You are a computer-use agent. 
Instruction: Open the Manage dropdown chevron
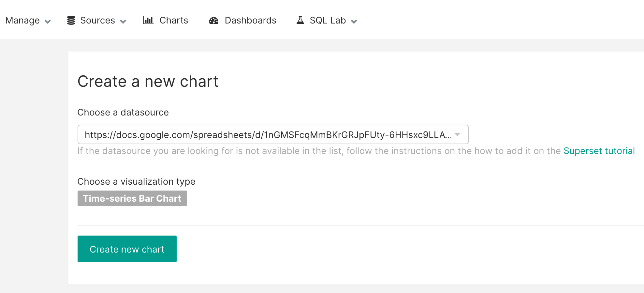coord(48,22)
